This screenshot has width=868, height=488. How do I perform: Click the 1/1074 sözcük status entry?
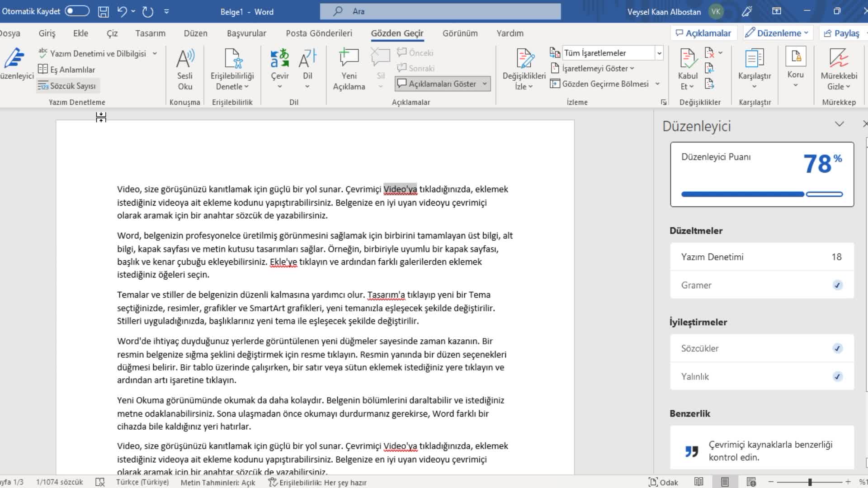point(60,482)
